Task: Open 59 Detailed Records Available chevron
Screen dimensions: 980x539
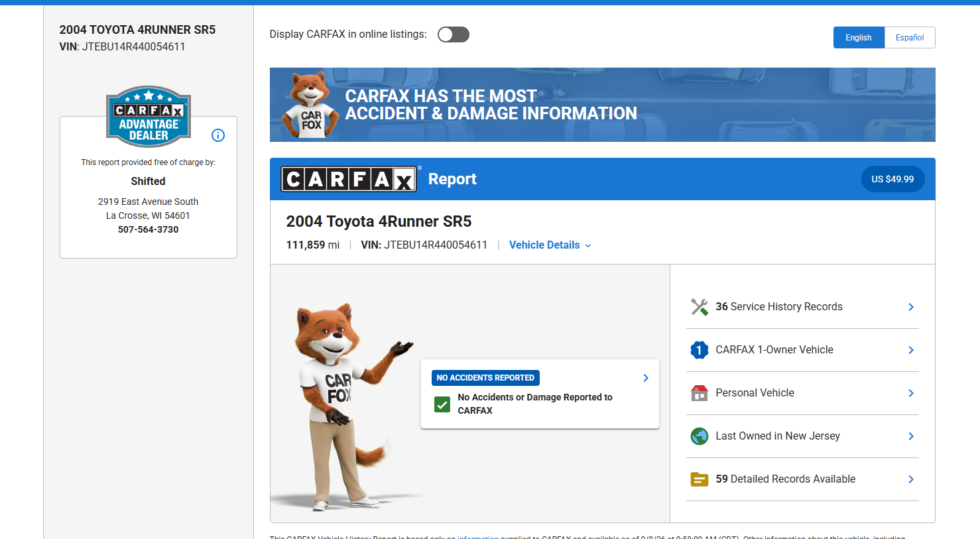Action: (x=911, y=479)
